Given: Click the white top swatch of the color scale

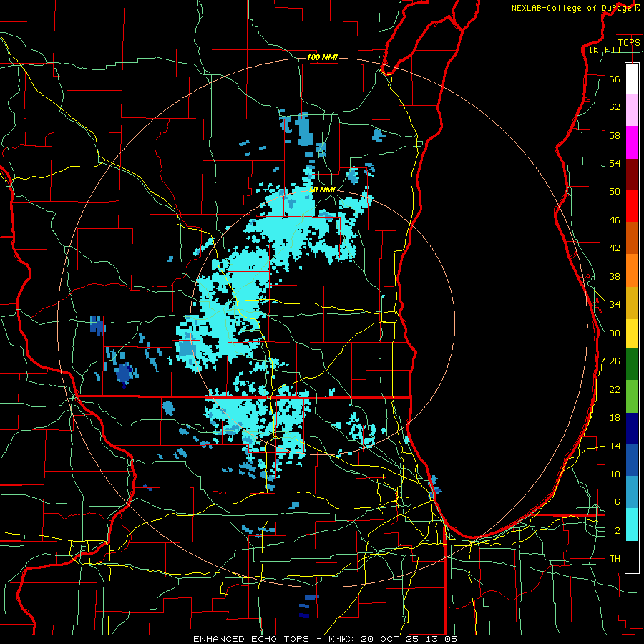Looking at the screenshot, I should pyautogui.click(x=632, y=79).
